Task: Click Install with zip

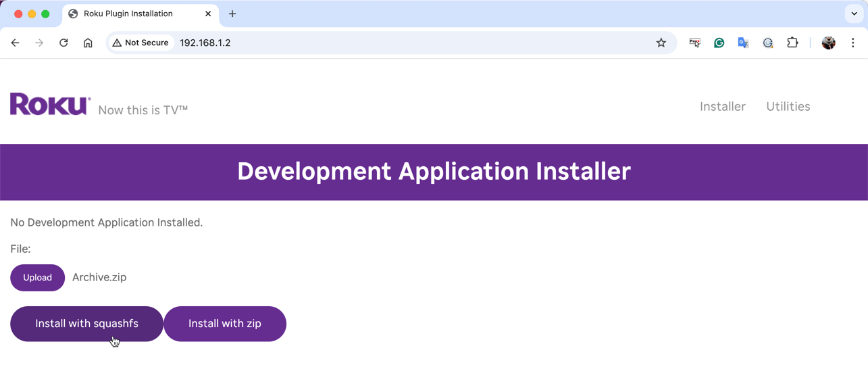Action: pyautogui.click(x=225, y=324)
